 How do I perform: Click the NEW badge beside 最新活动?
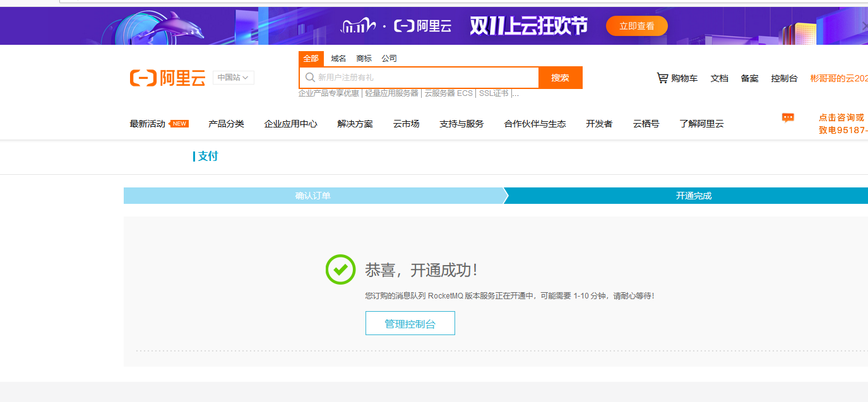coord(179,124)
